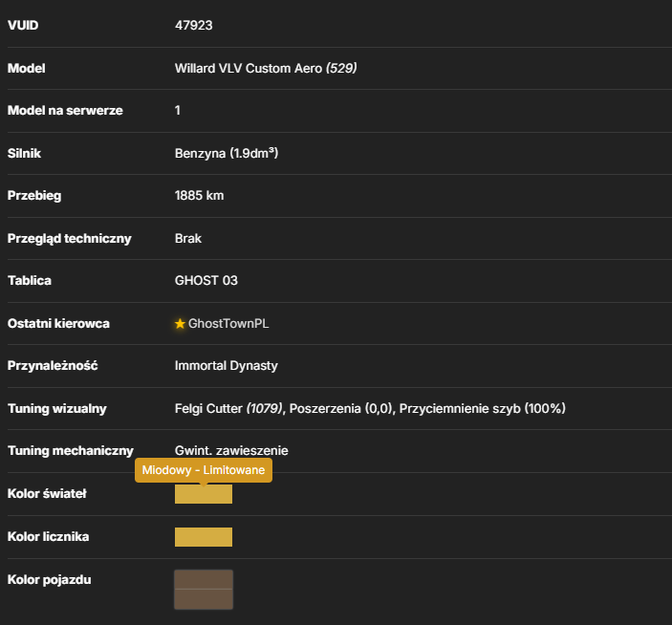This screenshot has width=672, height=625.
Task: Click the Przegląd techniczny label
Action: pyautogui.click(x=70, y=238)
